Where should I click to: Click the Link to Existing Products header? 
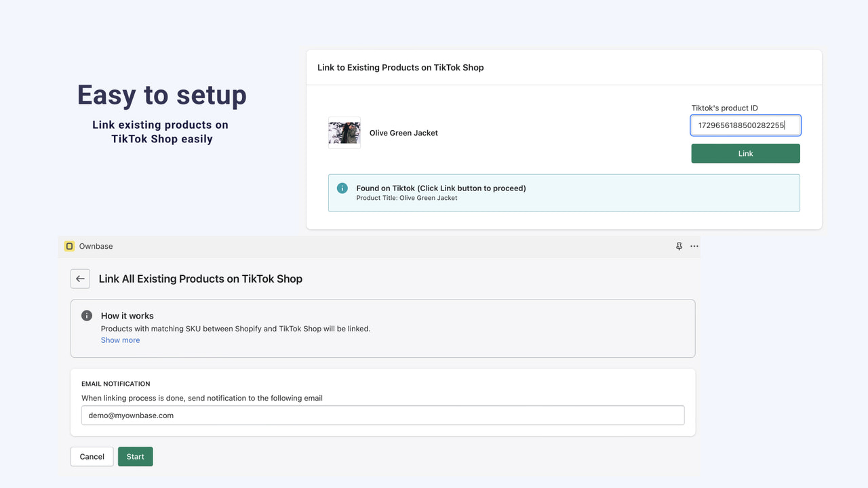click(400, 67)
